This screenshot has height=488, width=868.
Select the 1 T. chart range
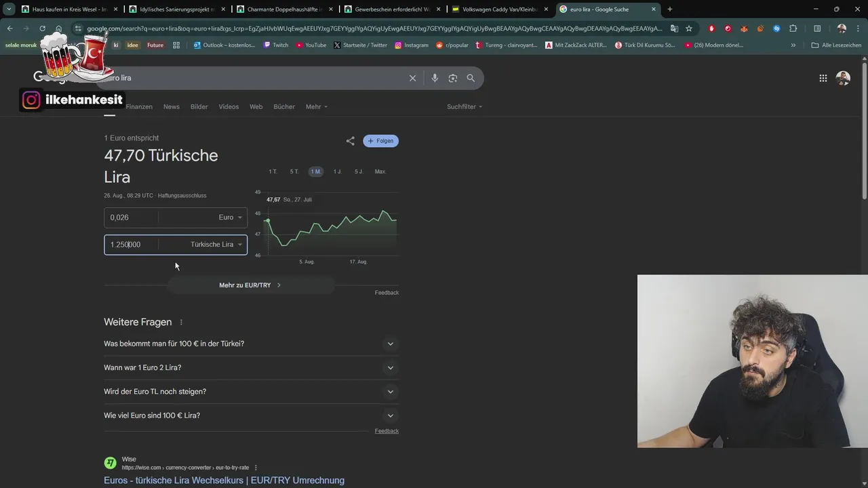click(x=273, y=171)
